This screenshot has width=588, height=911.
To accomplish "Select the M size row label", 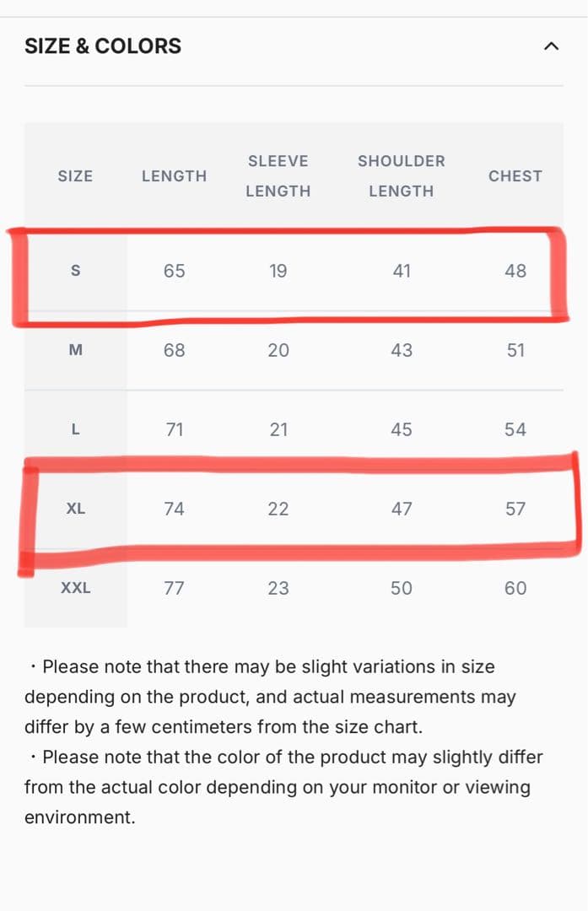I will [x=75, y=350].
